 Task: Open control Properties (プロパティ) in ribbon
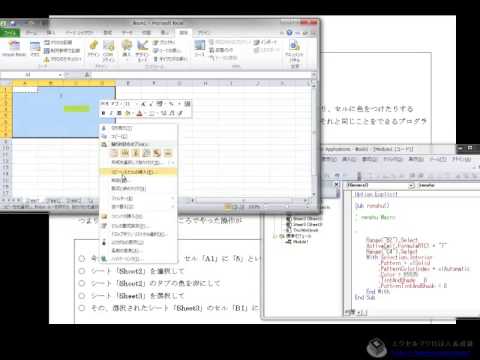(164, 42)
